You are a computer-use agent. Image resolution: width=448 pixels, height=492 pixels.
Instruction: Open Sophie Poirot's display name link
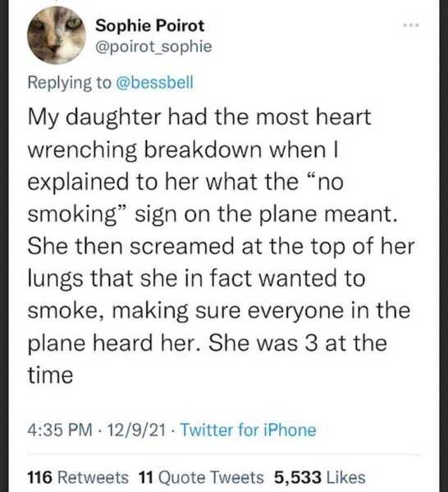click(150, 25)
